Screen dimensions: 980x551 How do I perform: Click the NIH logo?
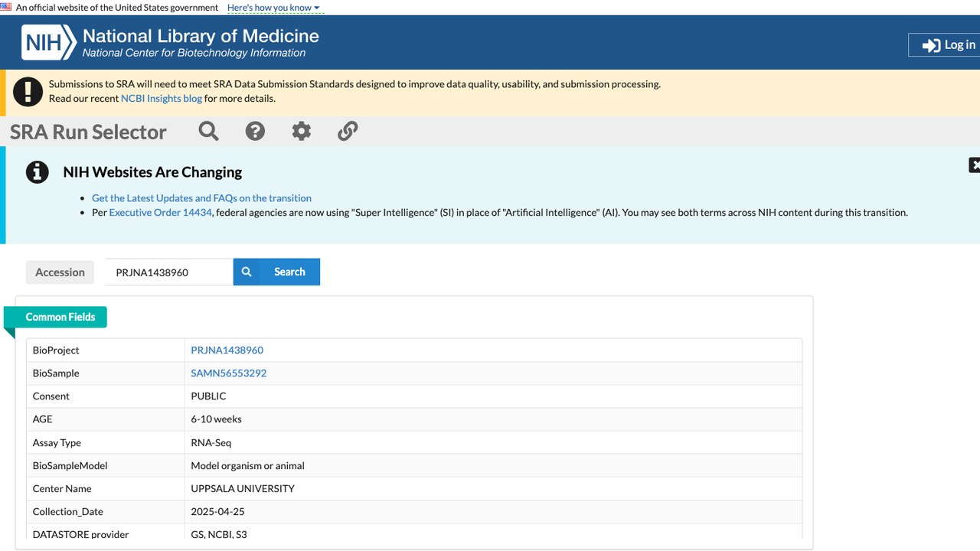point(49,42)
